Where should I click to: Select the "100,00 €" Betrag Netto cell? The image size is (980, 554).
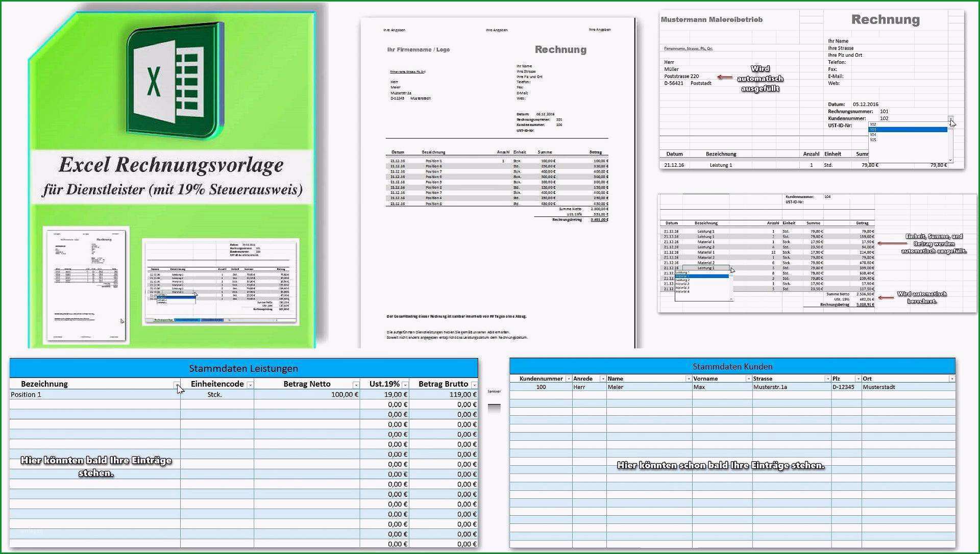coord(307,394)
